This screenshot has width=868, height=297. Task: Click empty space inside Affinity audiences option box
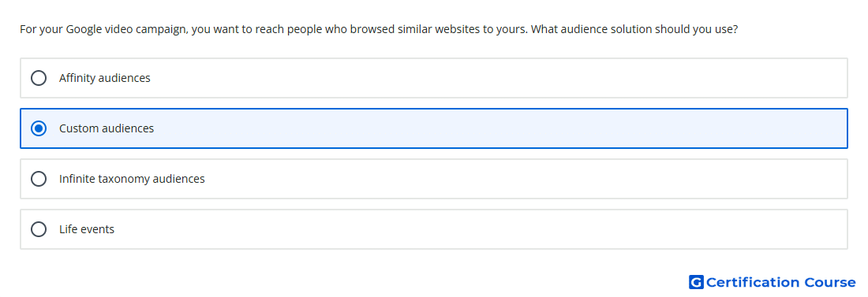pyautogui.click(x=498, y=78)
